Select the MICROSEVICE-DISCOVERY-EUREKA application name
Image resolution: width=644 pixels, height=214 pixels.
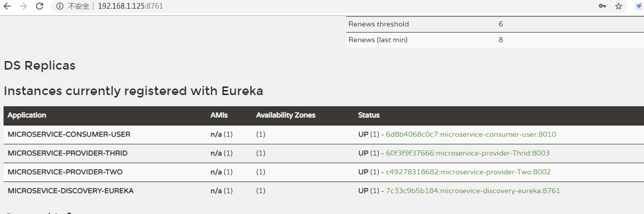coord(71,191)
